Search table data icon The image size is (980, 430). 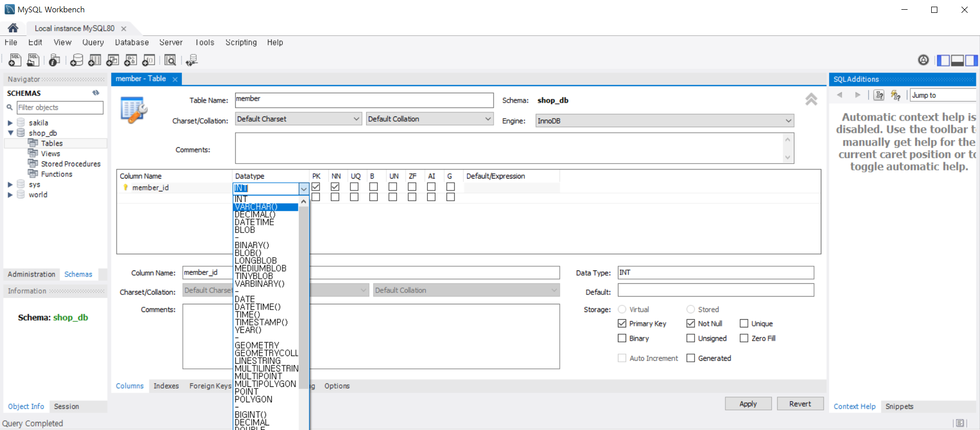click(x=170, y=60)
